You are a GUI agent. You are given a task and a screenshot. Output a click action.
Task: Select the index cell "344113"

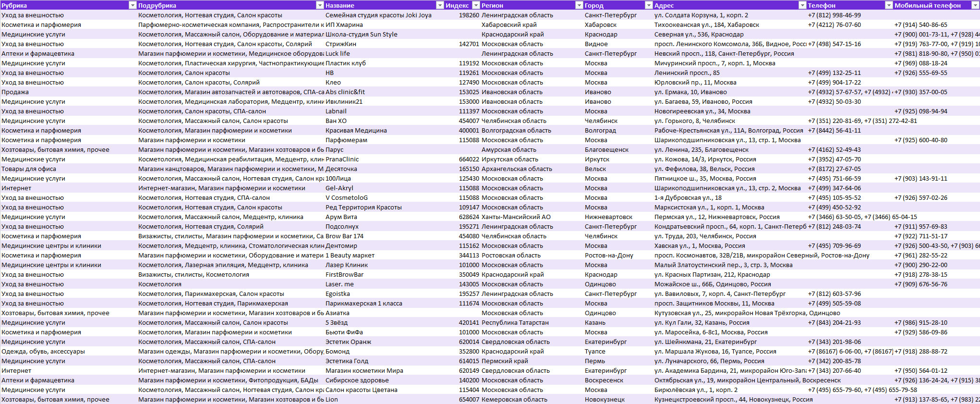click(x=462, y=255)
